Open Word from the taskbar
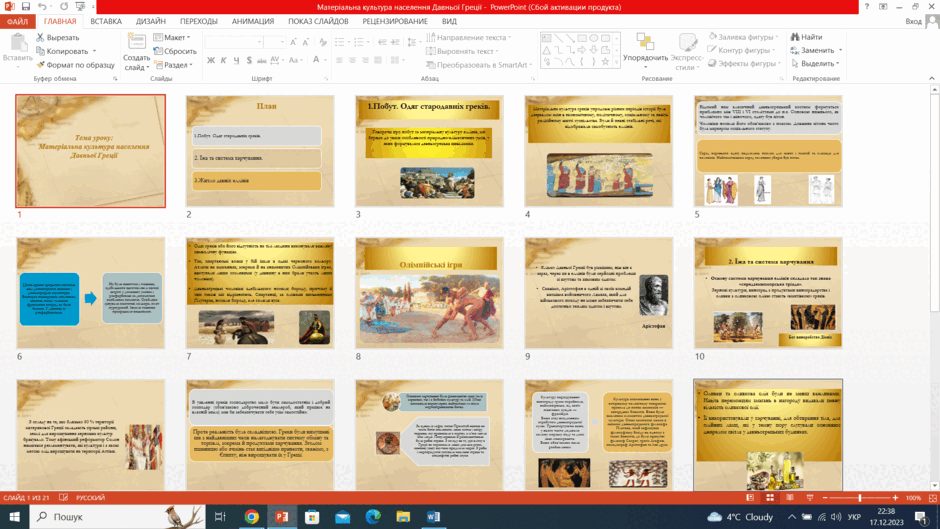The width and height of the screenshot is (940, 529). point(433,516)
